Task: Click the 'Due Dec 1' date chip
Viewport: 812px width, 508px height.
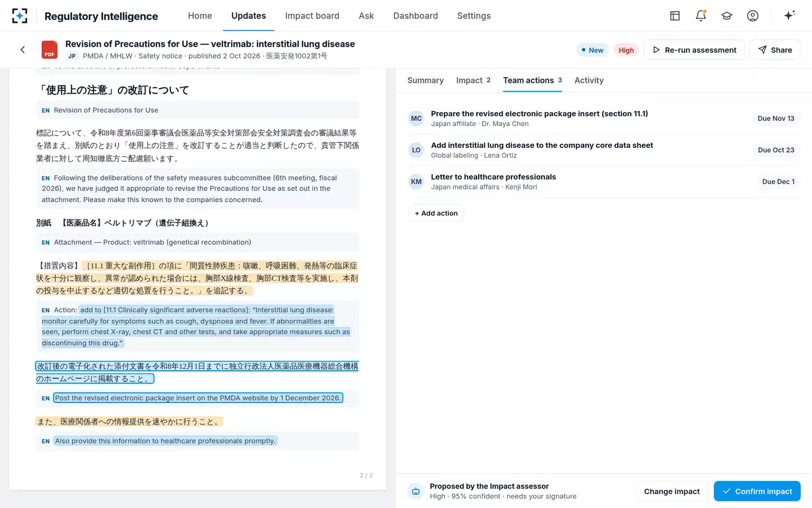Action: coord(778,182)
